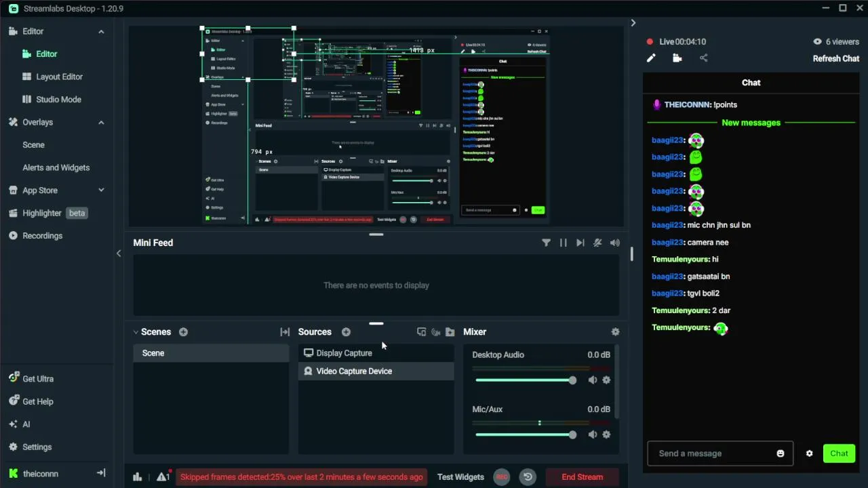Expand the App Store section
Screen dimensions: 868x488
[101, 190]
